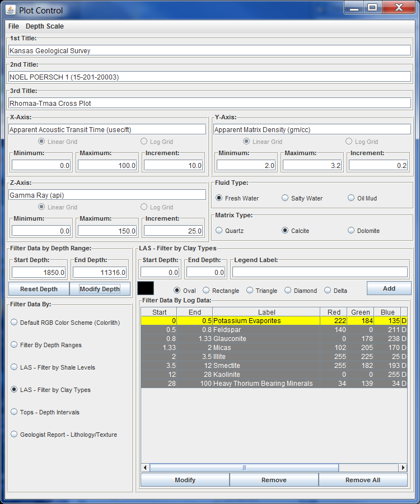Click the Z-Axis Gamma Ray field
This screenshot has height=504, width=420.
pyautogui.click(x=107, y=195)
